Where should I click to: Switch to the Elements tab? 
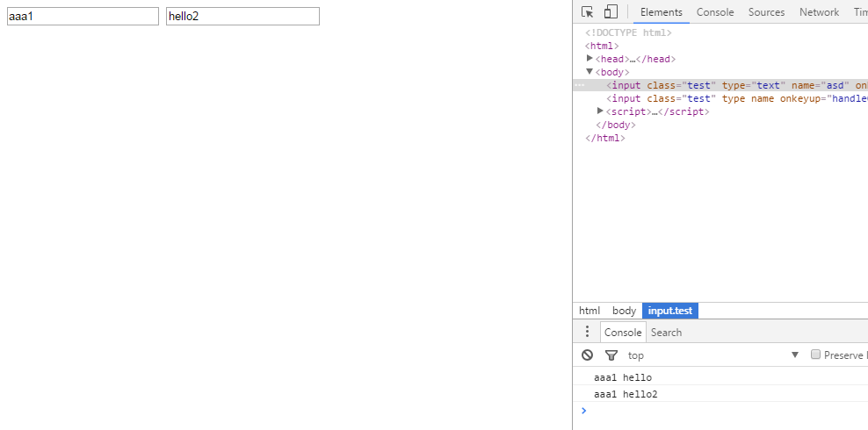661,12
